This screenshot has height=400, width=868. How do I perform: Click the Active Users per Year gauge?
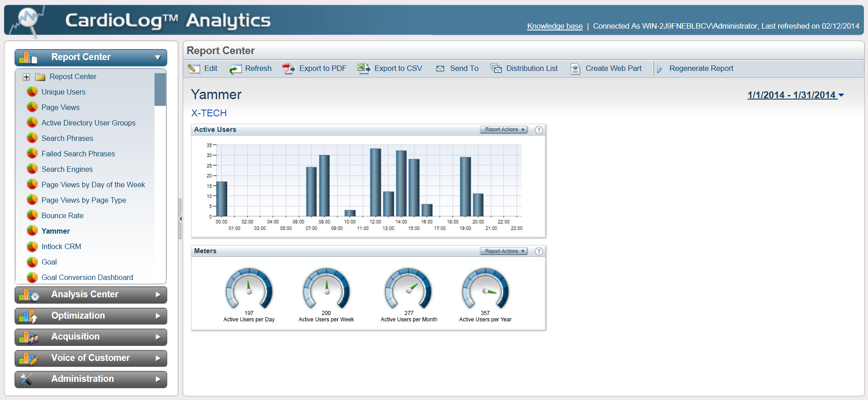[x=485, y=289]
